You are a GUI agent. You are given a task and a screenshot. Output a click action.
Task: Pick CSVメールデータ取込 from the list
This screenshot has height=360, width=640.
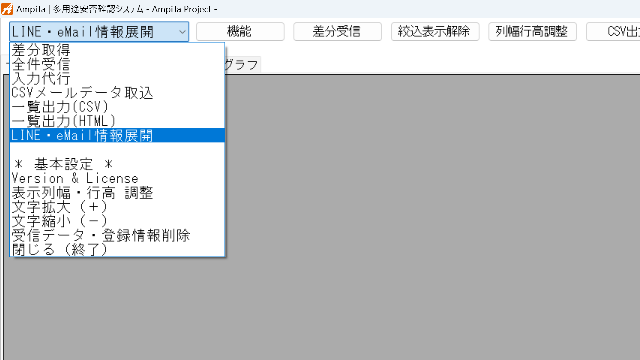click(117, 93)
